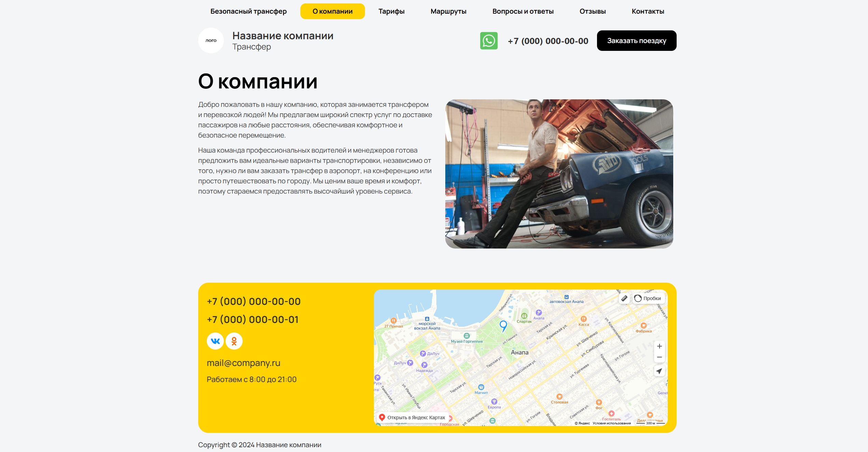Open Вопросы и ответы page
Screen dimensions: 868x452
[523, 11]
